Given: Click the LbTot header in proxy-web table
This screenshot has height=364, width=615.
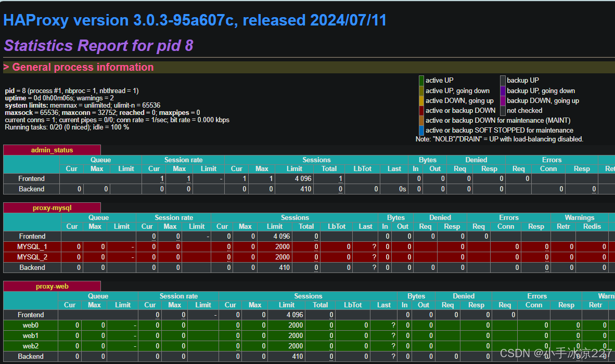Looking at the screenshot, I should click(353, 305).
